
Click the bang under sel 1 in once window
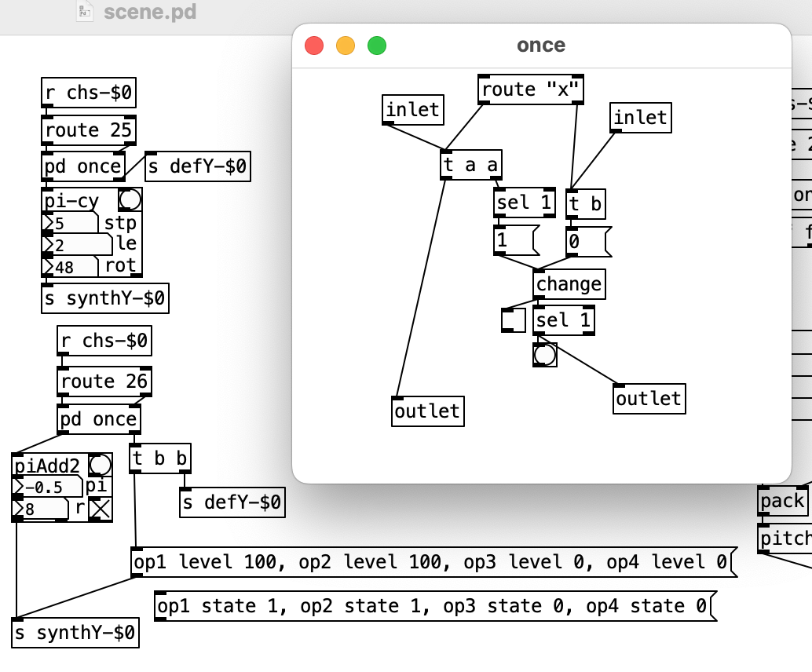coord(545,355)
